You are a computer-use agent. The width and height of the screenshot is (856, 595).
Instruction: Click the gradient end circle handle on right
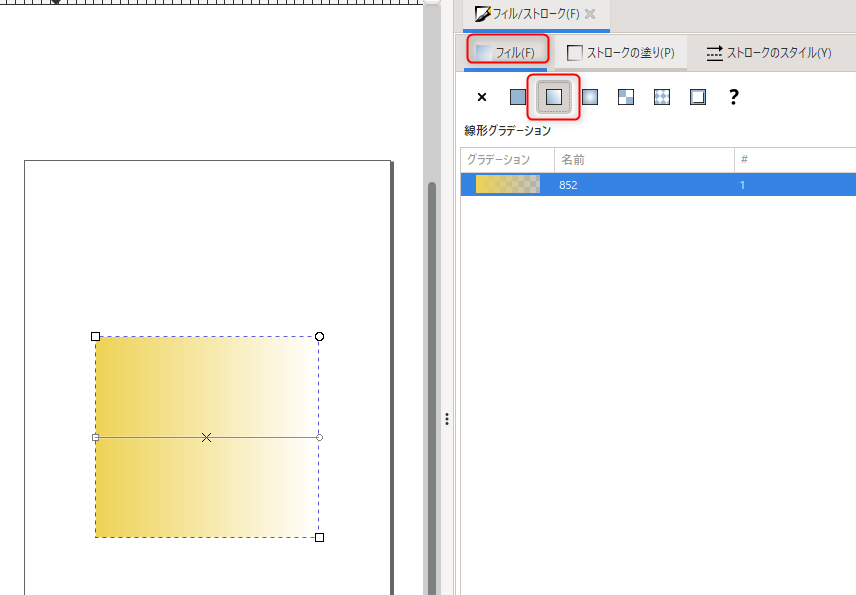tap(319, 437)
